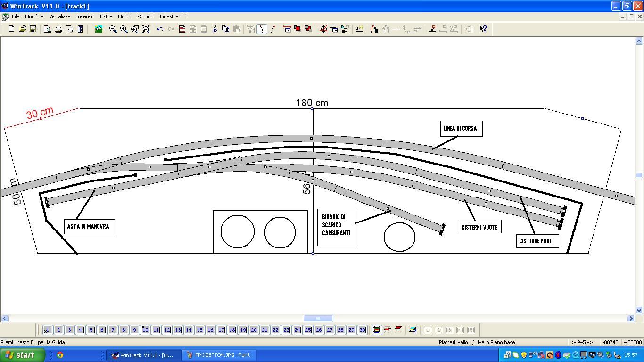Zoom out with the minus magnifier
Viewport: 644px width, 362px height.
pos(113,29)
